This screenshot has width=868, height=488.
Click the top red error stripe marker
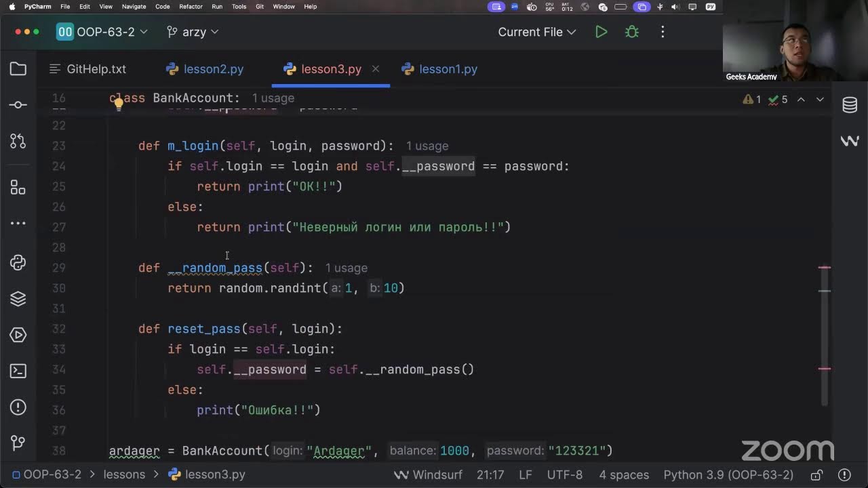pos(825,268)
